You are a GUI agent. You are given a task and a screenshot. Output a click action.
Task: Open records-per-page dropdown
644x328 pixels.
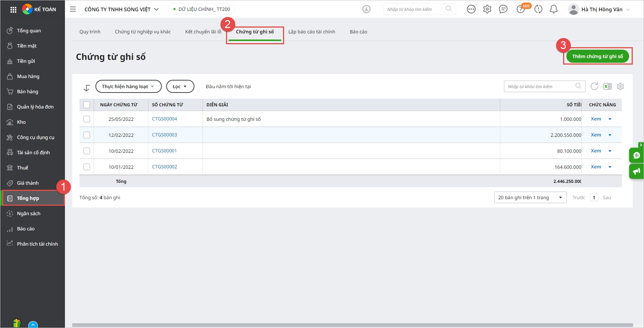pyautogui.click(x=530, y=197)
